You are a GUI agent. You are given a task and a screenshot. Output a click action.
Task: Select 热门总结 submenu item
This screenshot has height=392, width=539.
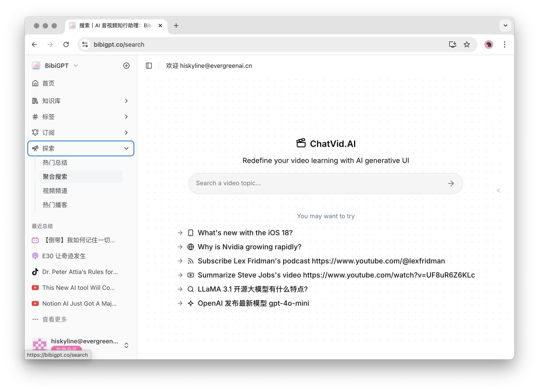pyautogui.click(x=55, y=163)
